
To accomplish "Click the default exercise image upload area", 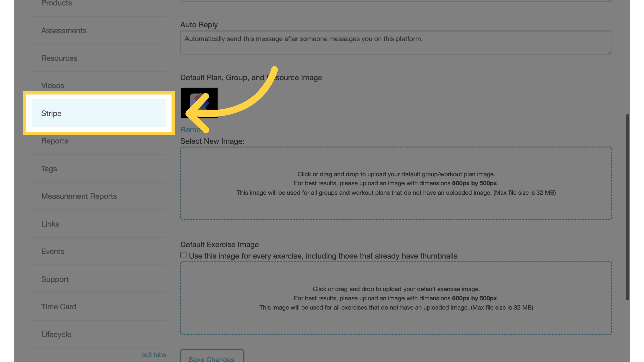I will 396,298.
